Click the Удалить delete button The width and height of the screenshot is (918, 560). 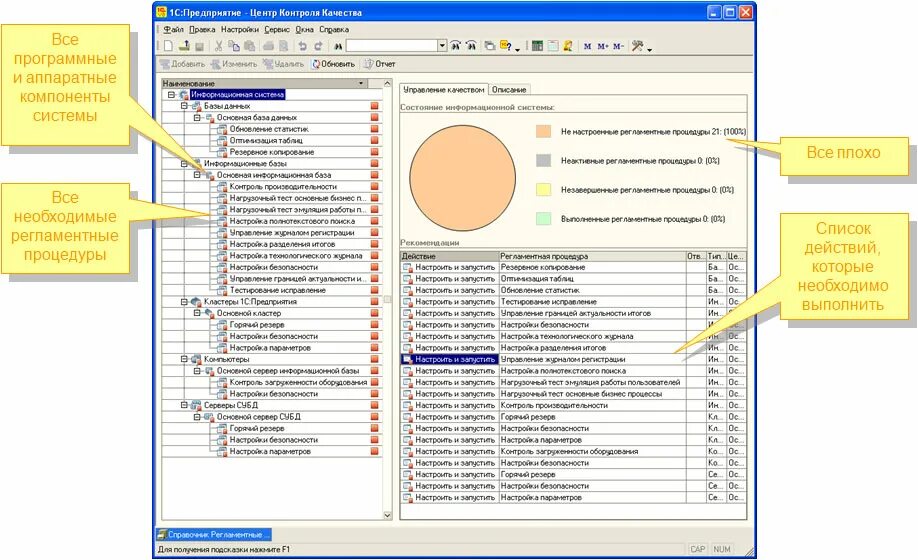coord(283,64)
